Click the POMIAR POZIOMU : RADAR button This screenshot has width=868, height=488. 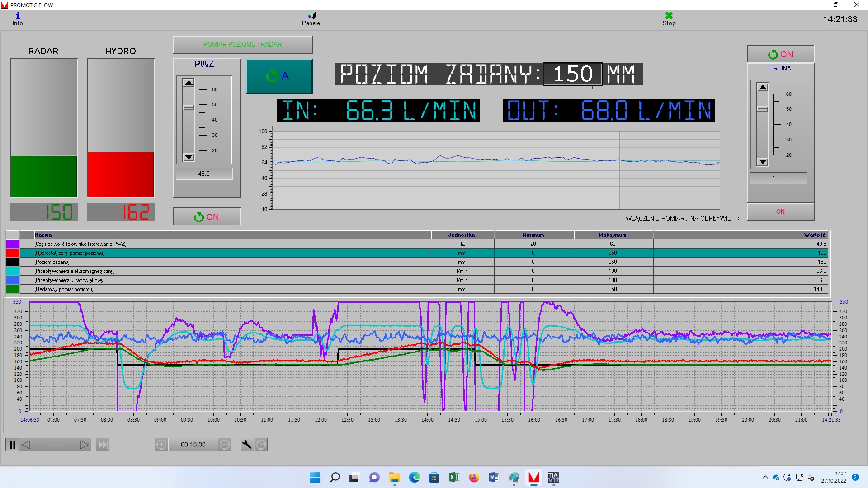242,44
